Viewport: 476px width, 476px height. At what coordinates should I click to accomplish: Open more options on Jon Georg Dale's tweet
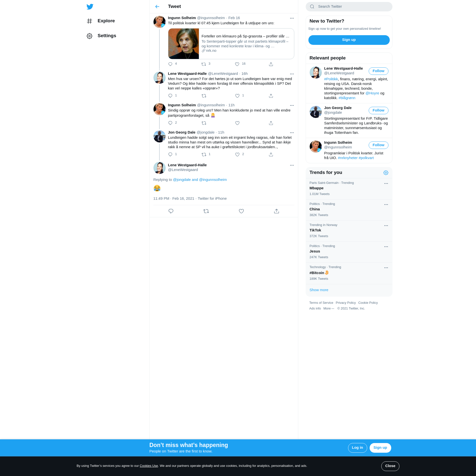(x=292, y=133)
